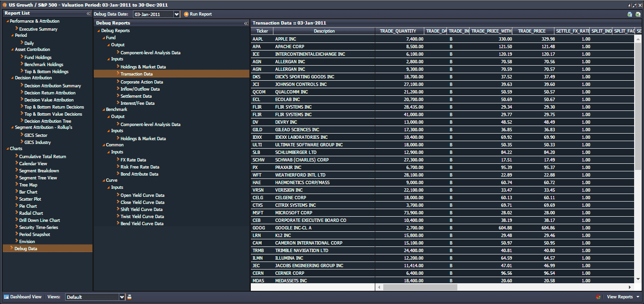Collapse Segment Attribution - Rollup's node
This screenshot has width=644, height=304.
[x=12, y=127]
